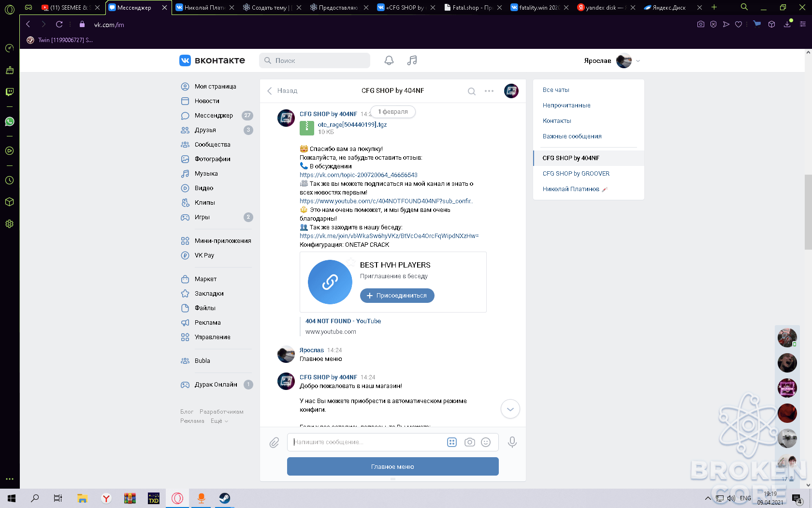Reload the vk.com page

click(59, 24)
